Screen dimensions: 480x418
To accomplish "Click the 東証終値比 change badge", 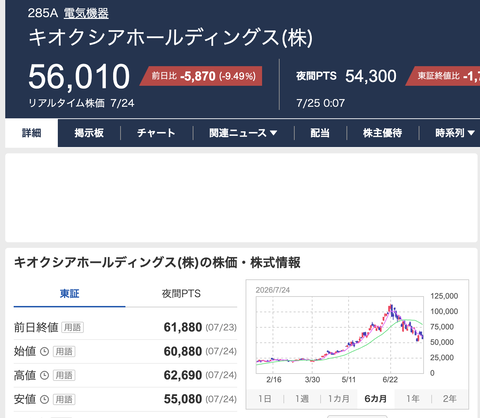I will (x=443, y=76).
